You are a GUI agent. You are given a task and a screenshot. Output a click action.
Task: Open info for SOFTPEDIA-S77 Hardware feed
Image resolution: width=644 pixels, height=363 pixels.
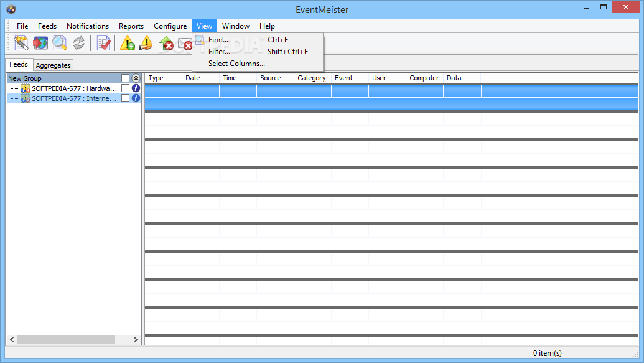coord(136,88)
